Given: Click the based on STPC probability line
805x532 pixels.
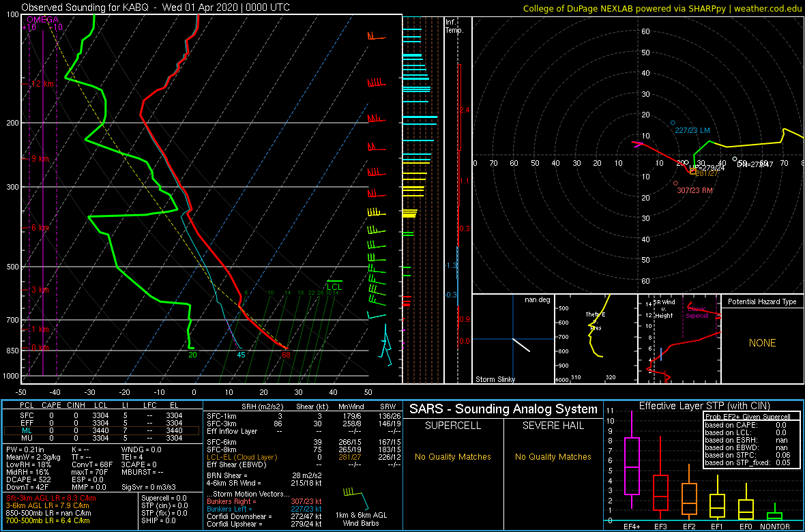Looking at the screenshot, I should pos(746,456).
